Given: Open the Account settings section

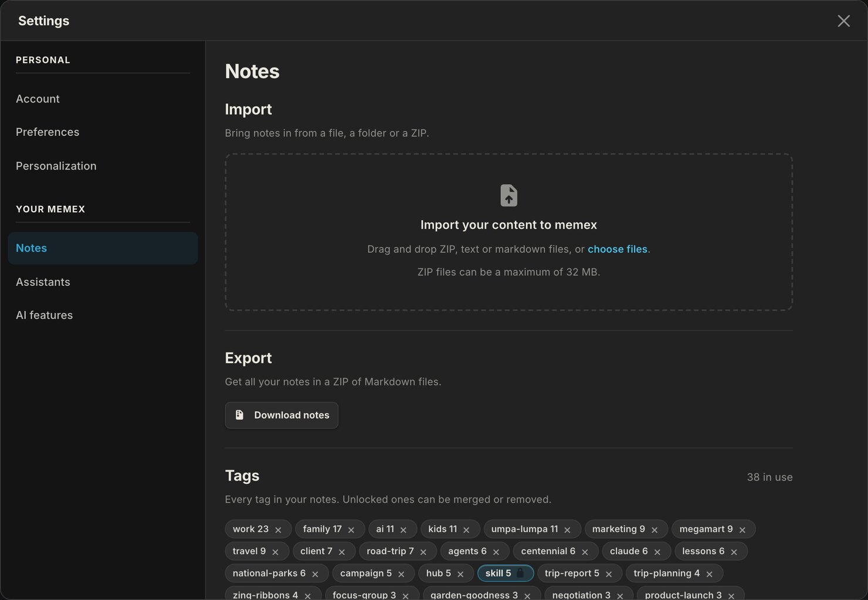Looking at the screenshot, I should pyautogui.click(x=103, y=99).
